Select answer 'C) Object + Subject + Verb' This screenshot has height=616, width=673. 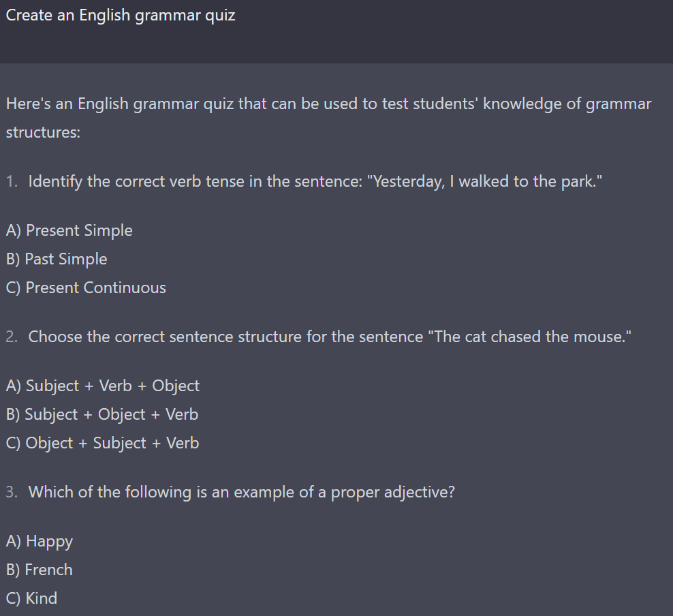pyautogui.click(x=103, y=443)
